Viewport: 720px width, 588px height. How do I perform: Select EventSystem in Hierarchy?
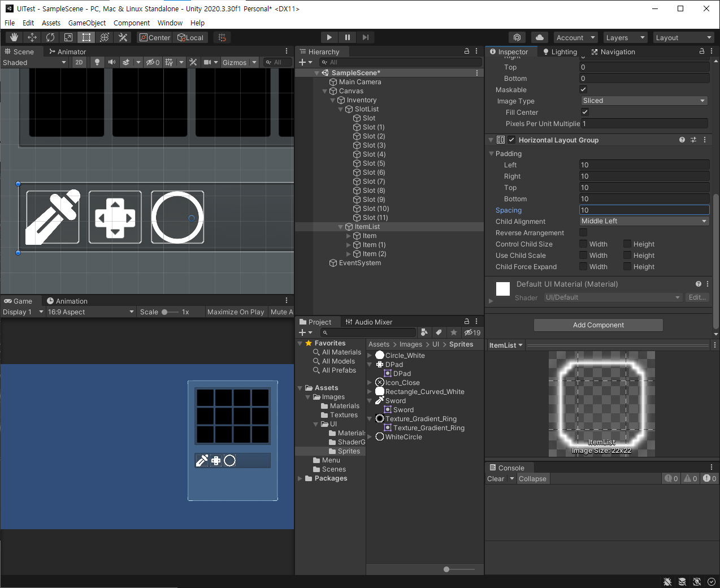359,263
